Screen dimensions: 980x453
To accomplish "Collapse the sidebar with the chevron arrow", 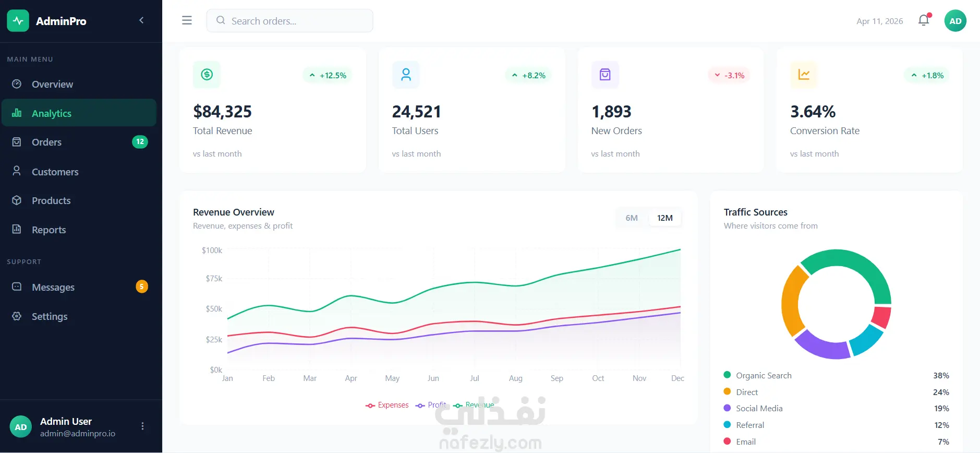I will [x=141, y=20].
